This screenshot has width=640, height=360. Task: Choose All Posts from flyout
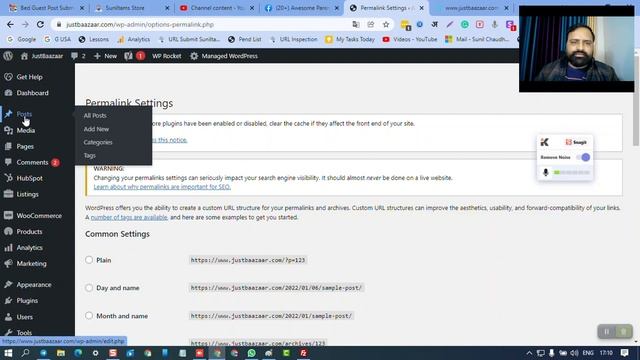pos(95,116)
